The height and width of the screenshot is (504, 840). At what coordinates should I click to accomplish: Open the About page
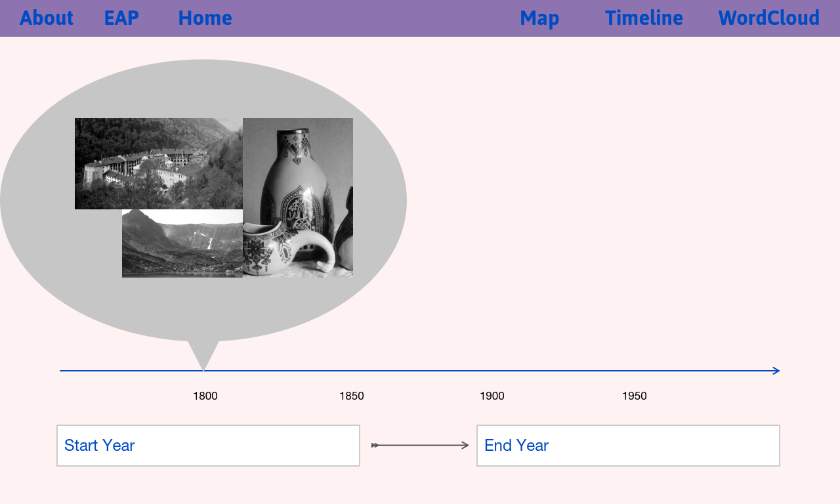[46, 18]
